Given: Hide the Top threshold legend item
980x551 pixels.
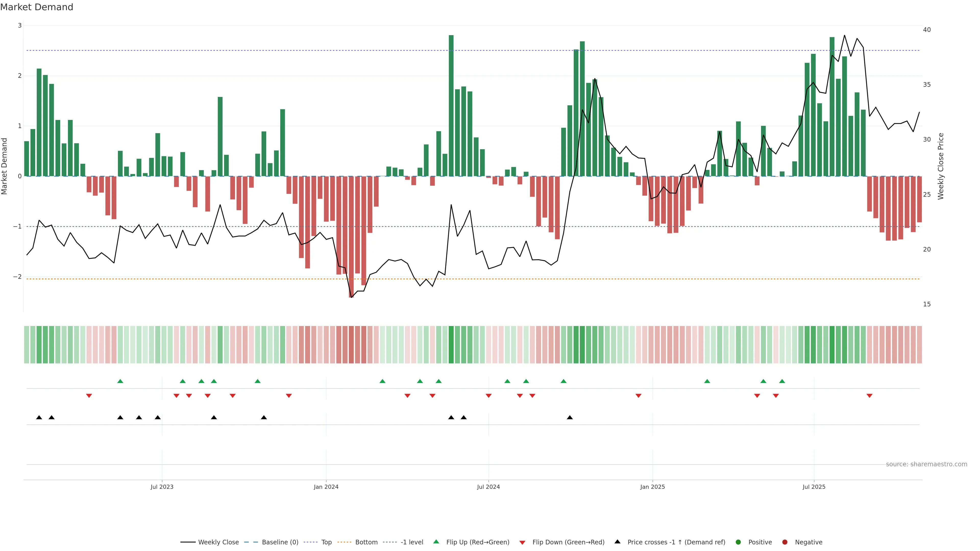Looking at the screenshot, I should [x=326, y=542].
